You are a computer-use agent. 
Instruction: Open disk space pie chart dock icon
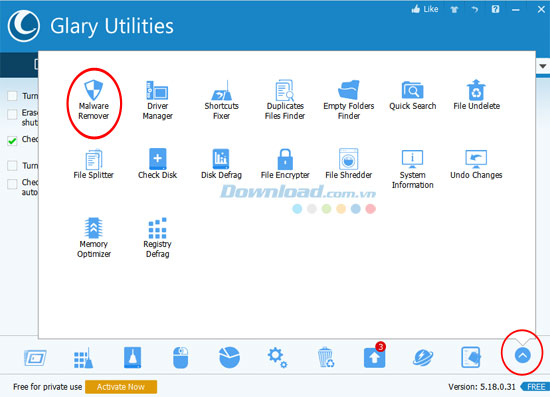click(x=229, y=357)
